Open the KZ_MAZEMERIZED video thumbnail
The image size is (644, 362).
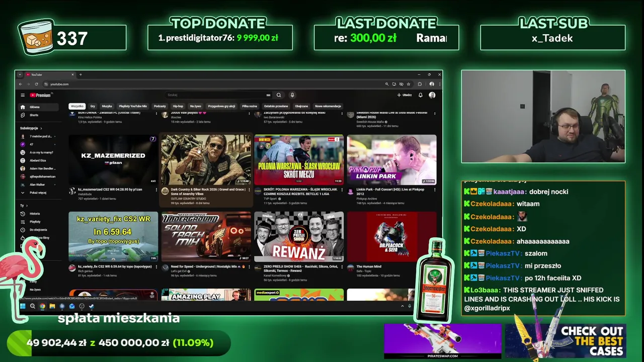113,159
